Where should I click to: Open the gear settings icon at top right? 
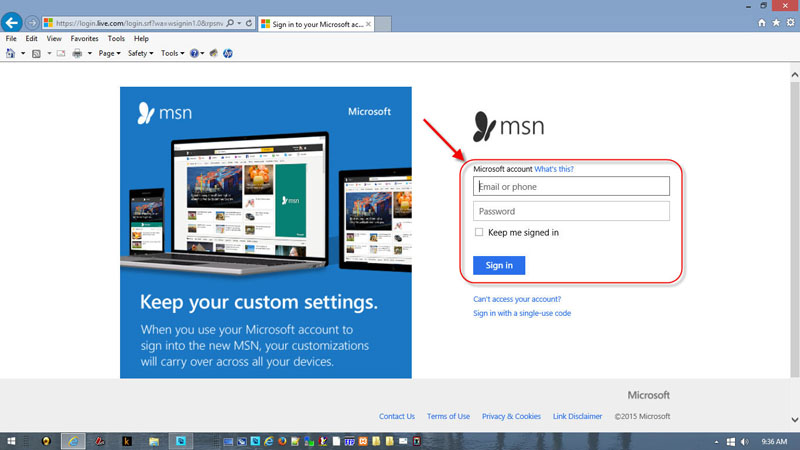pos(790,22)
